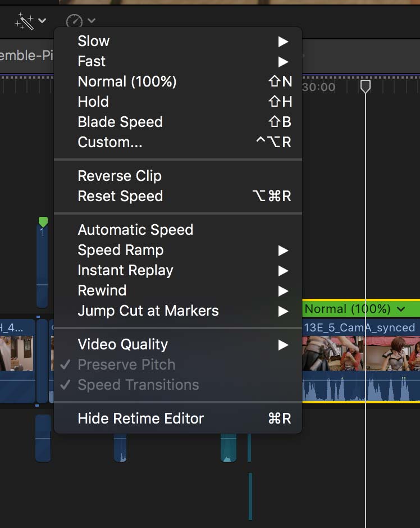Select the Hold menu item
The image size is (420, 528).
pos(177,102)
